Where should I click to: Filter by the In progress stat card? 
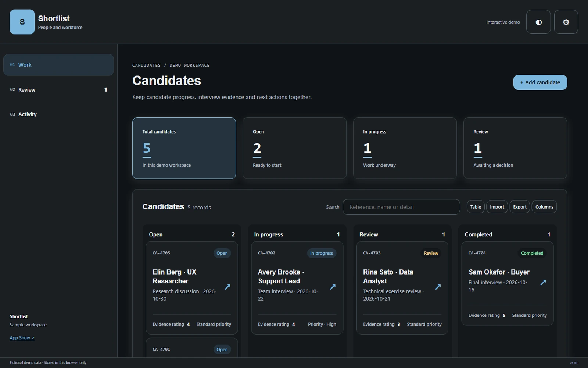click(x=405, y=148)
